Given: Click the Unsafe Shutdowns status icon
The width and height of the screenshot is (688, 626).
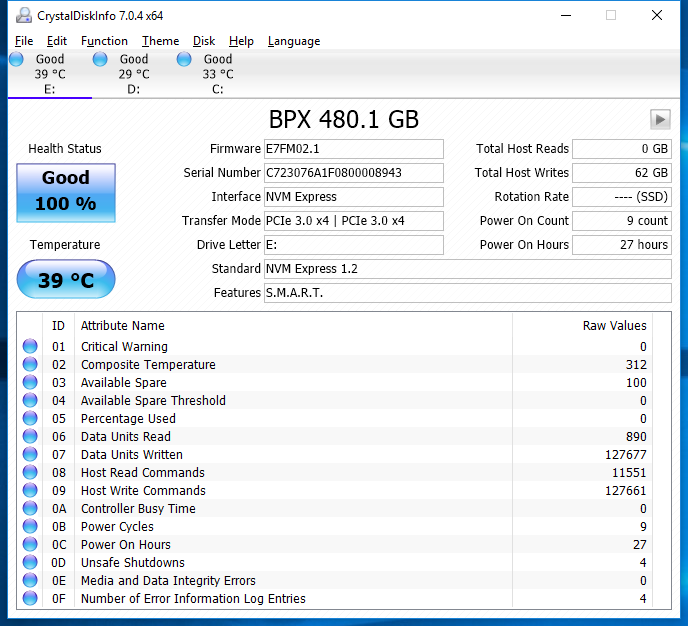Looking at the screenshot, I should (30, 563).
